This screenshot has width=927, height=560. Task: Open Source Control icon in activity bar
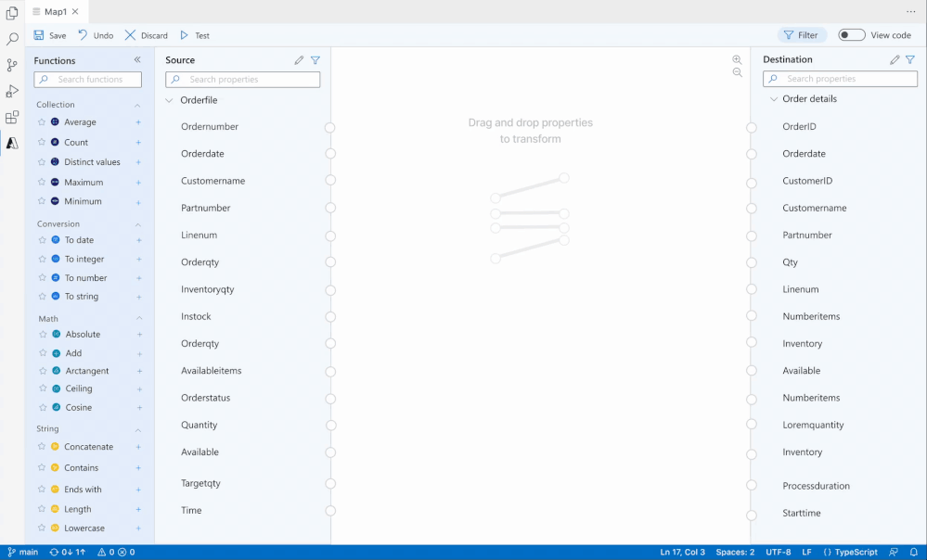point(12,65)
